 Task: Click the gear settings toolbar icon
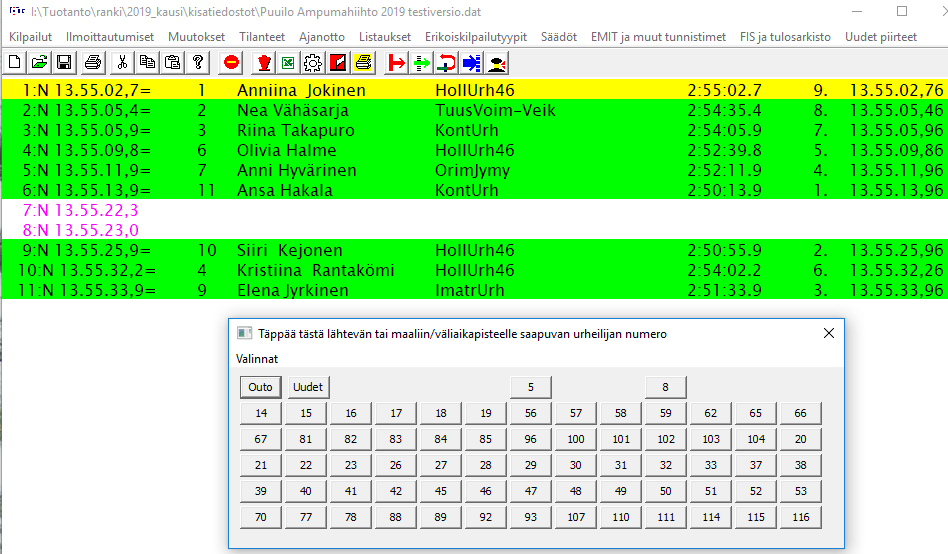coord(312,62)
